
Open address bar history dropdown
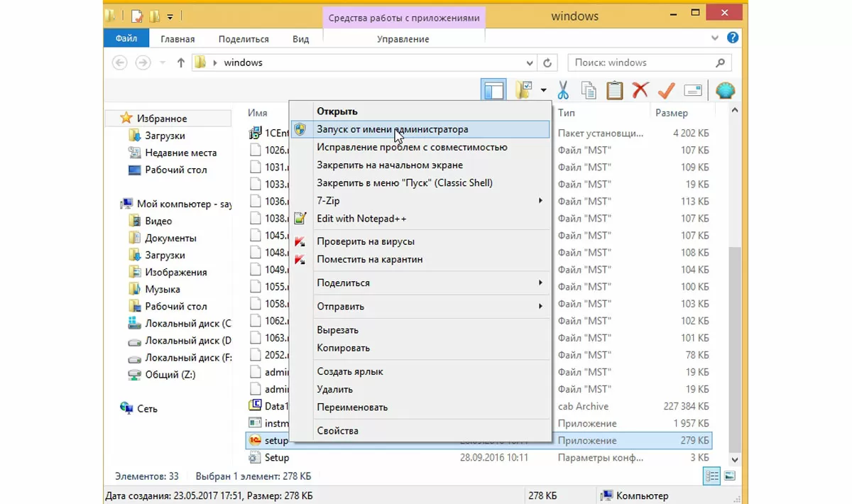coord(530,62)
